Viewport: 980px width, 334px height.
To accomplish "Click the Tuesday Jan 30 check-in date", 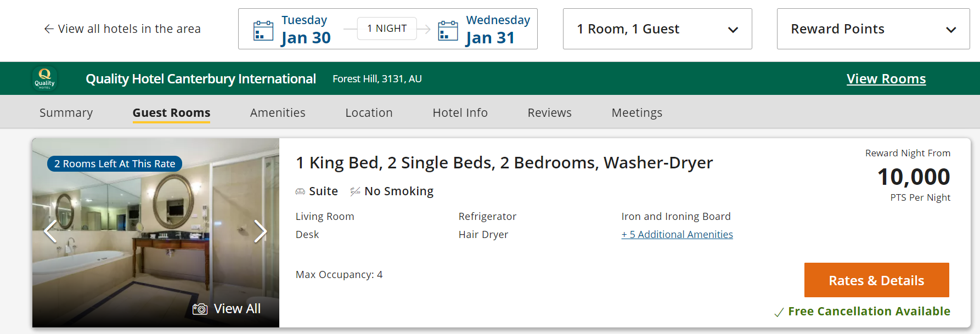I will click(306, 30).
